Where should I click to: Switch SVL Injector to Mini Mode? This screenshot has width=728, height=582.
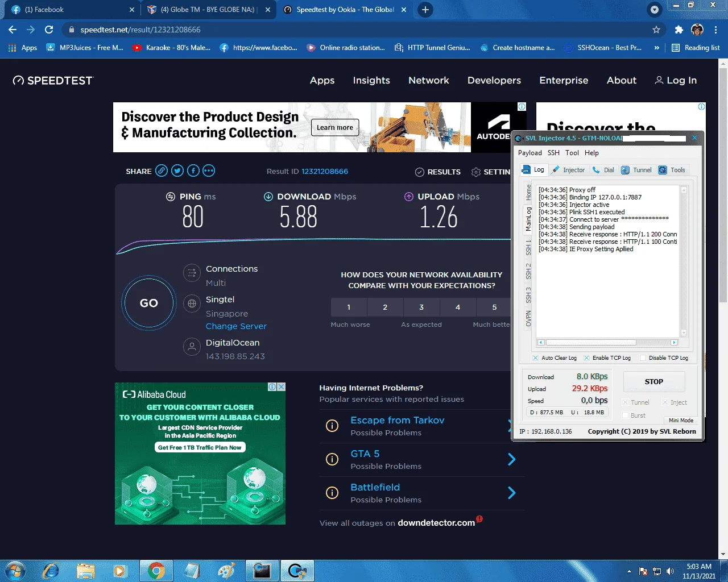point(681,420)
